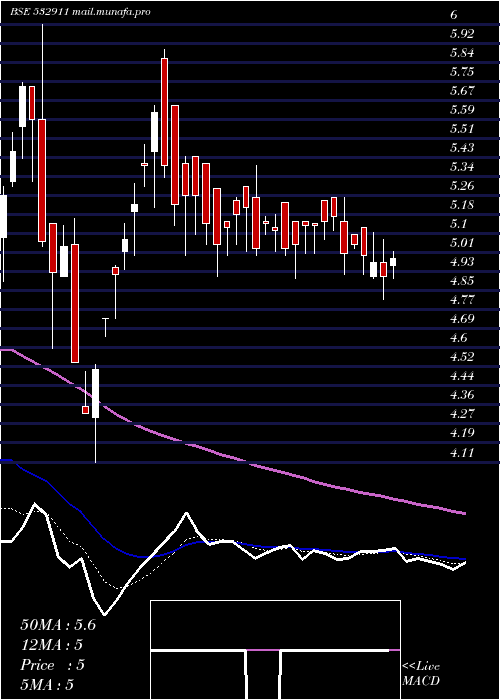The width and height of the screenshot is (500, 700).
Task: Click the price axis label 4.93
Action: (x=462, y=262)
